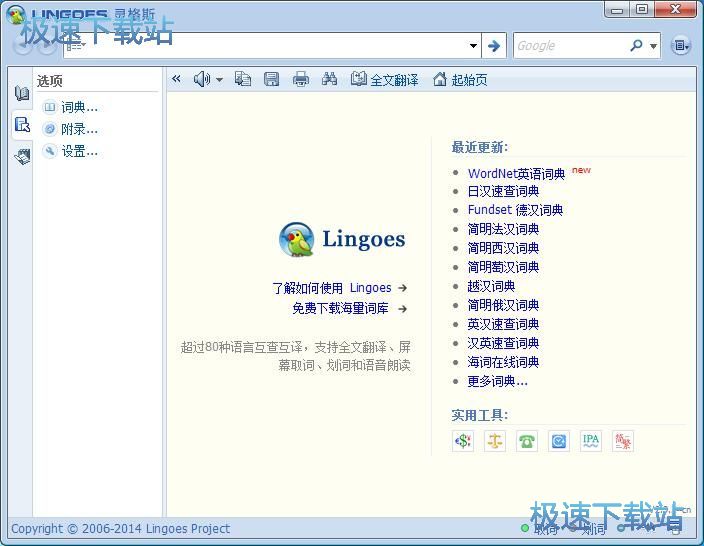Open Fundset 德汉词典 link
This screenshot has width=704, height=546.
tap(515, 210)
